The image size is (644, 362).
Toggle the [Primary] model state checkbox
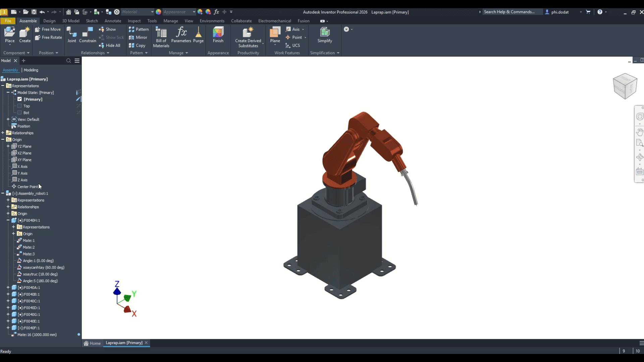pos(19,99)
